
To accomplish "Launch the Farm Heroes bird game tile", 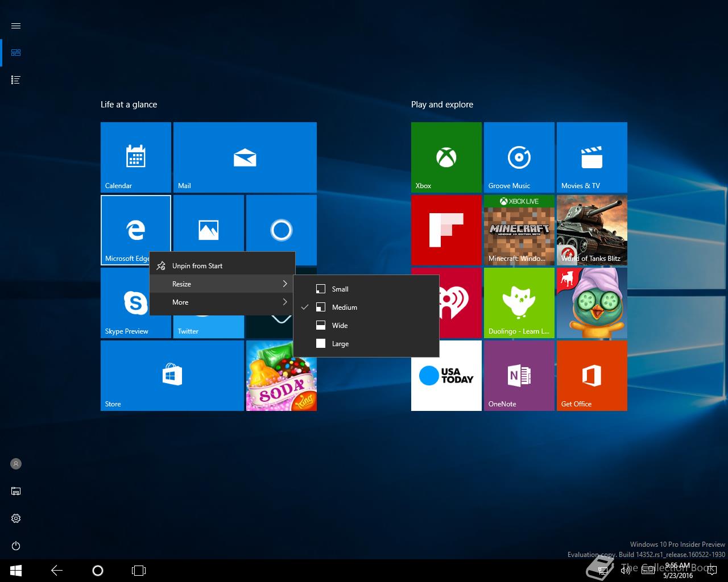I will click(x=592, y=303).
